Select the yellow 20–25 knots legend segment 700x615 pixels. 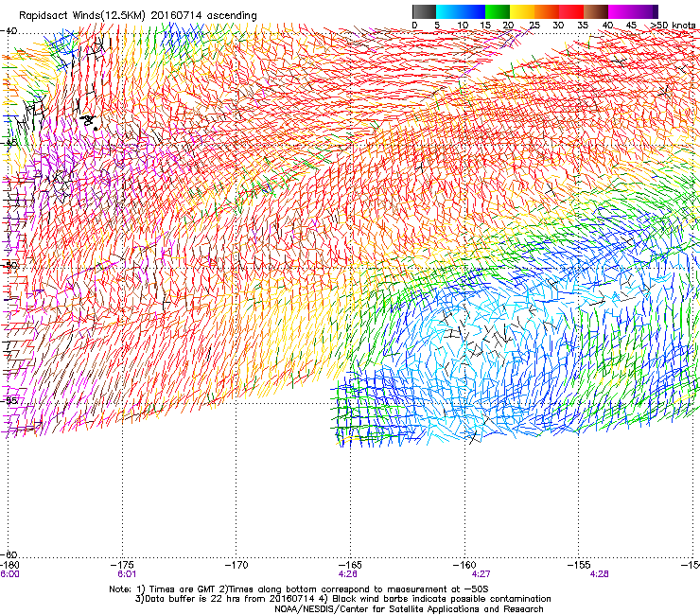pos(522,11)
